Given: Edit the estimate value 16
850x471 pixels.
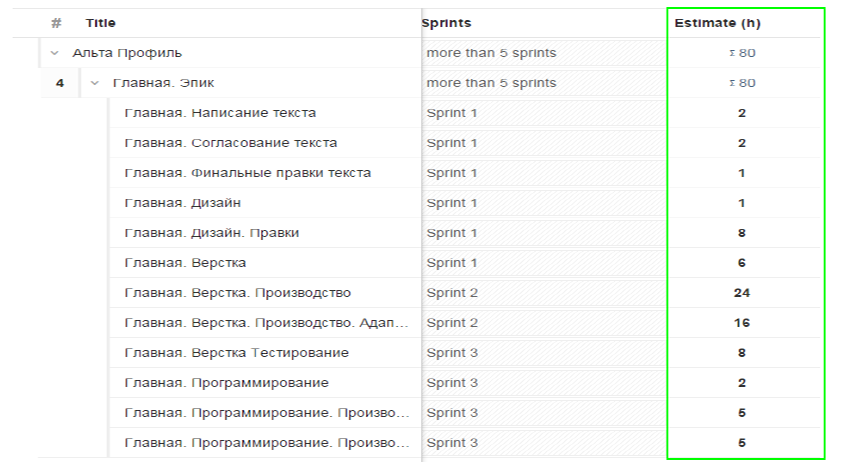Looking at the screenshot, I should (x=742, y=323).
